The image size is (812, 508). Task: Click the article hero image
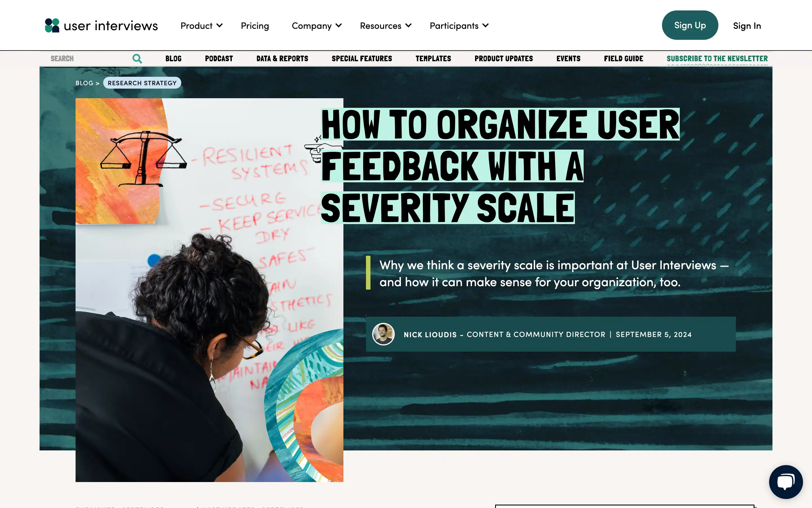pos(209,290)
